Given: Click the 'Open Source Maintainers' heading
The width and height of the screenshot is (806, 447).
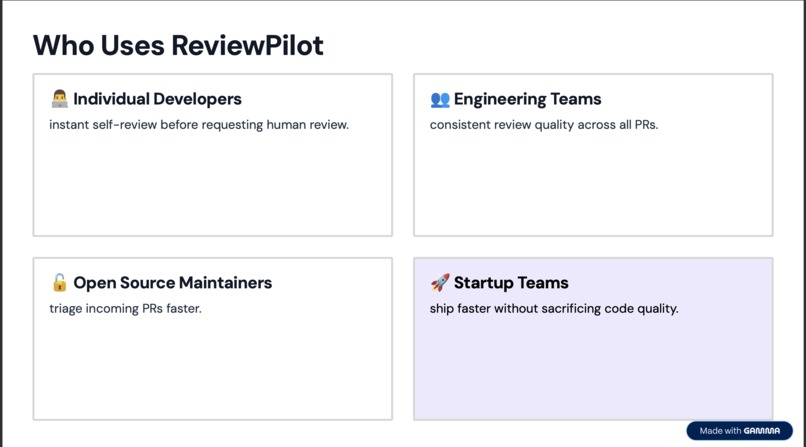Looking at the screenshot, I should (173, 283).
